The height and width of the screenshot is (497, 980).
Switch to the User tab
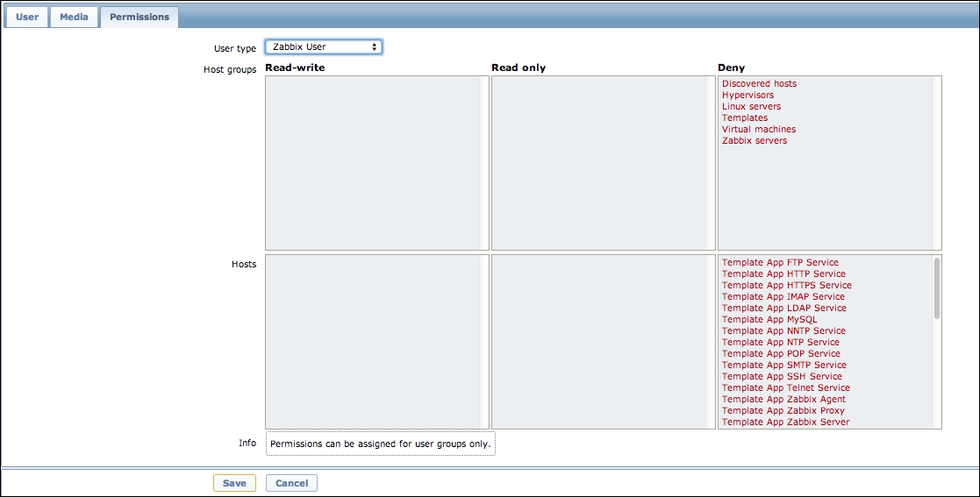(x=27, y=17)
